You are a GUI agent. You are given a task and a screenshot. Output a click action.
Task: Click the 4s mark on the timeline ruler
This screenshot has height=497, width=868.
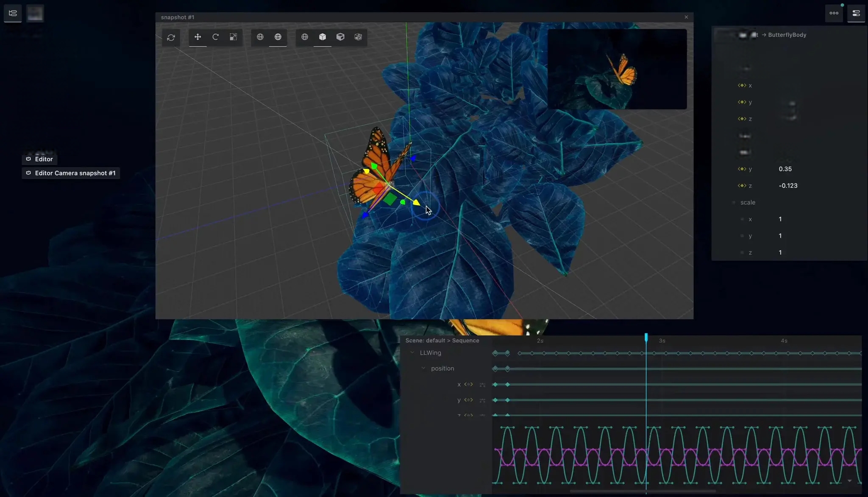click(x=784, y=341)
